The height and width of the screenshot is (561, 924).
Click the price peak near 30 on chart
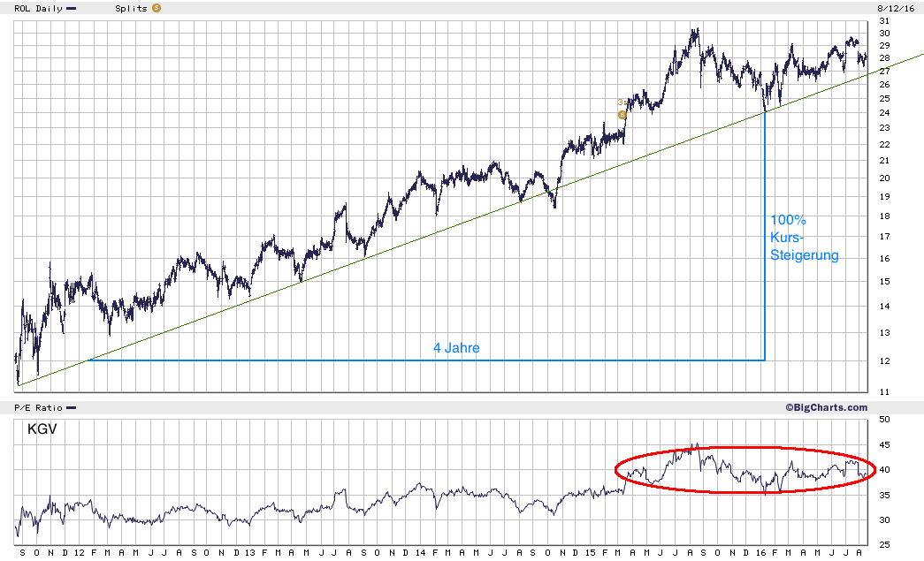697,31
